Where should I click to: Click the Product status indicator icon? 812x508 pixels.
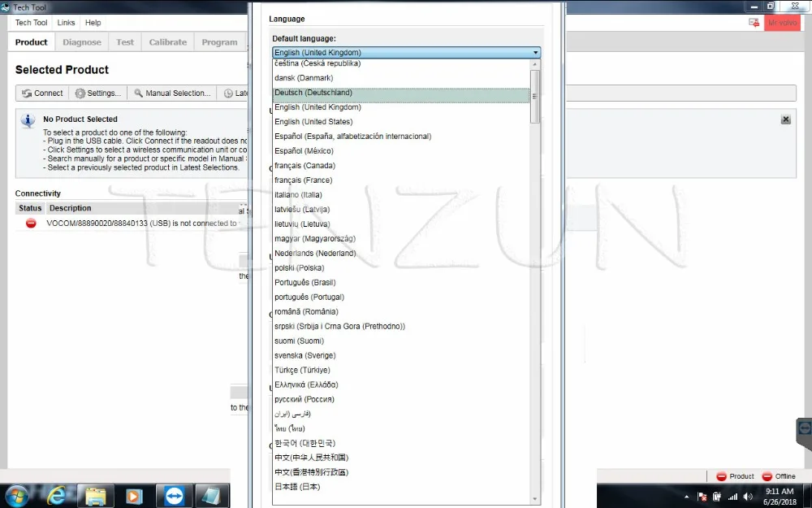tap(721, 476)
